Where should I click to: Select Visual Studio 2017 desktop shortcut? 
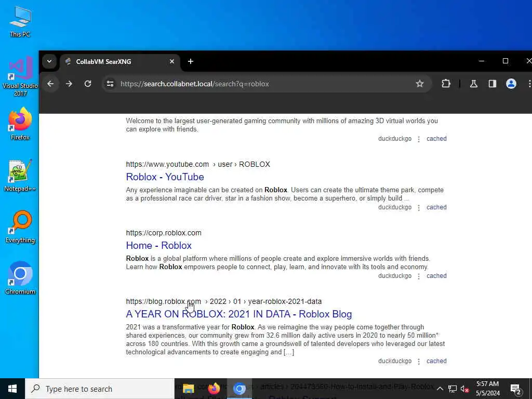[x=20, y=76]
